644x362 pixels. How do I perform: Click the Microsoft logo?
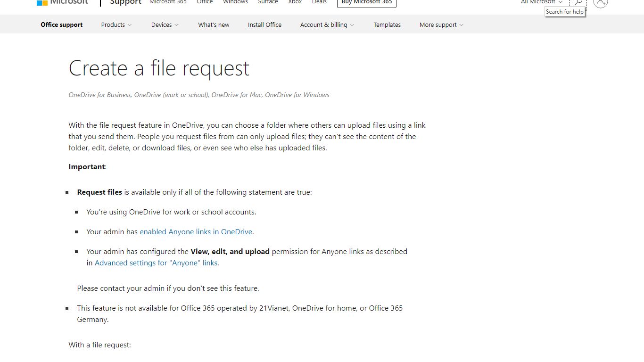tap(62, 2)
